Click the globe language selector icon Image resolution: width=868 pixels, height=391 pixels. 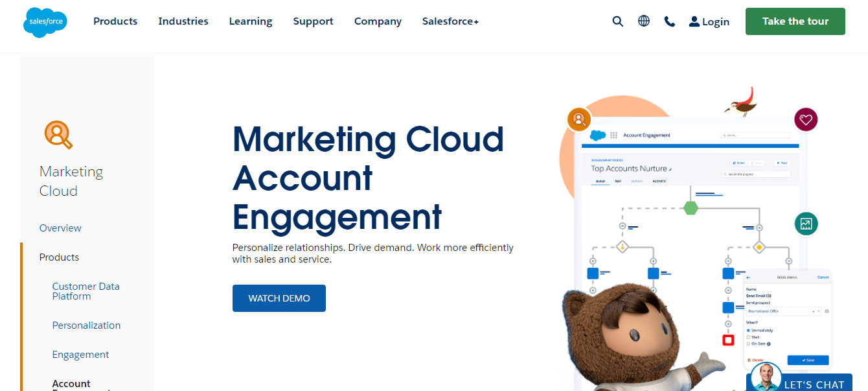(644, 21)
